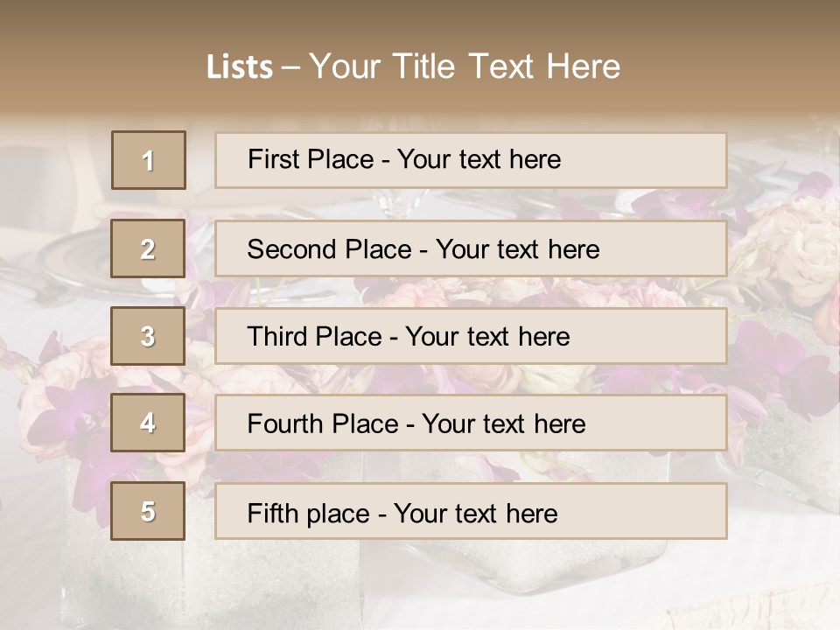The height and width of the screenshot is (630, 840).
Task: Click the wine glass stem behind first bar
Action: coord(398,203)
